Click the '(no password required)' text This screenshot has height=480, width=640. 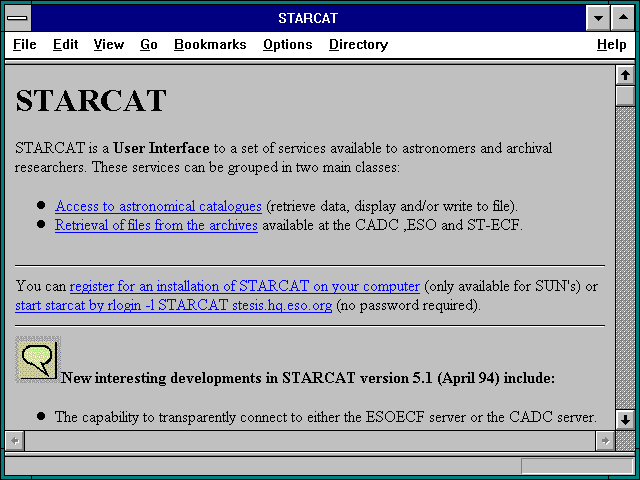coord(409,305)
